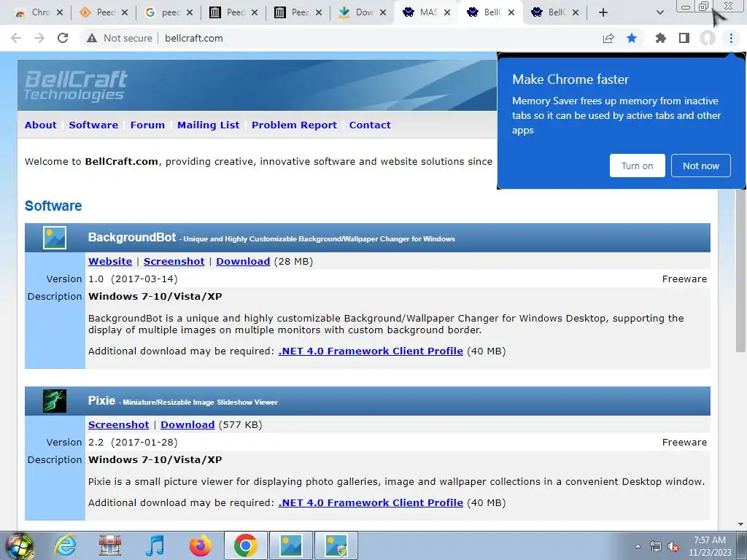The width and height of the screenshot is (747, 560).
Task: Launch Internet Explorer from taskbar
Action: (x=65, y=545)
